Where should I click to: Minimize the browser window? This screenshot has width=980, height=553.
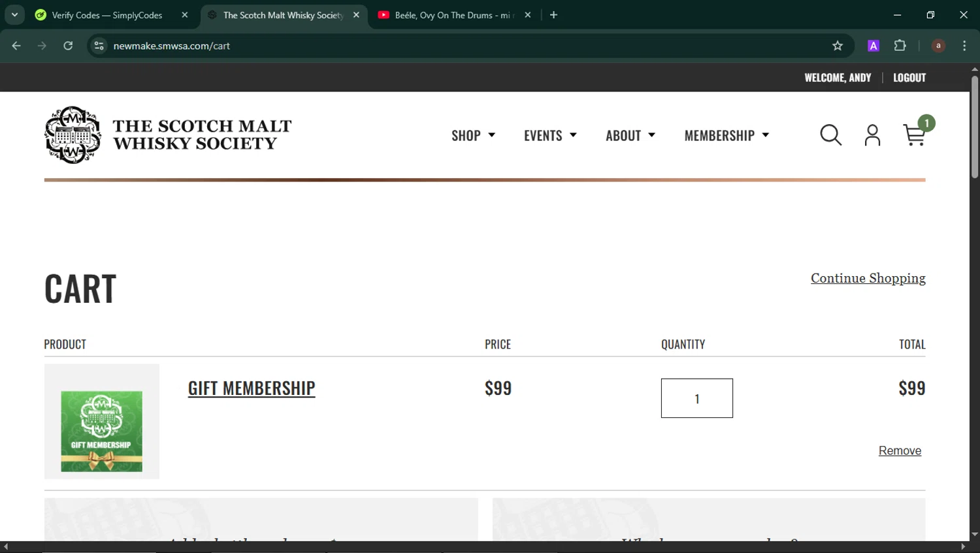897,15
